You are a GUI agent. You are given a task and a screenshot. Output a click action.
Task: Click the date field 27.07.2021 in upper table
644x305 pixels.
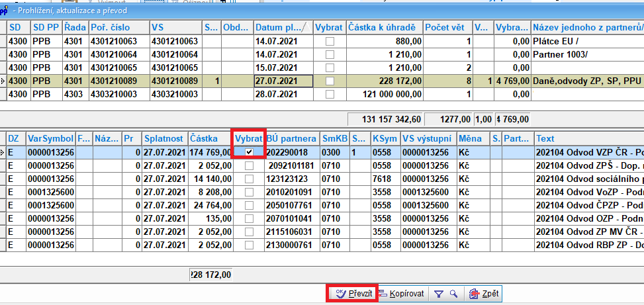[x=283, y=81]
